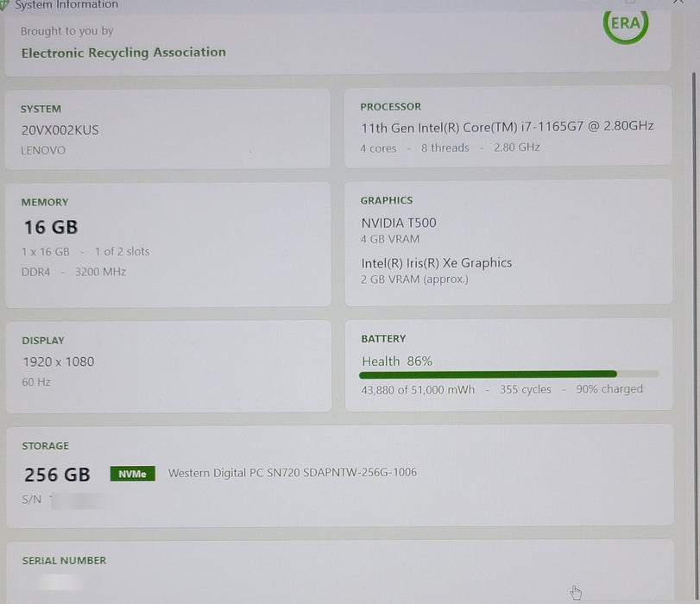This screenshot has width=700, height=604.
Task: Select the Western Digital PC SN720 drive model
Action: pyautogui.click(x=293, y=473)
